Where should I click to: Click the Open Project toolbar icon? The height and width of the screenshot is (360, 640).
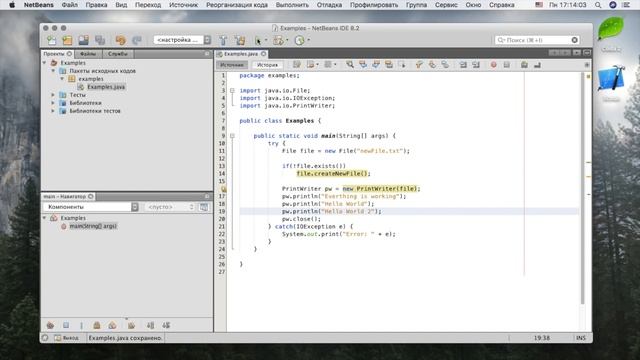(84, 40)
